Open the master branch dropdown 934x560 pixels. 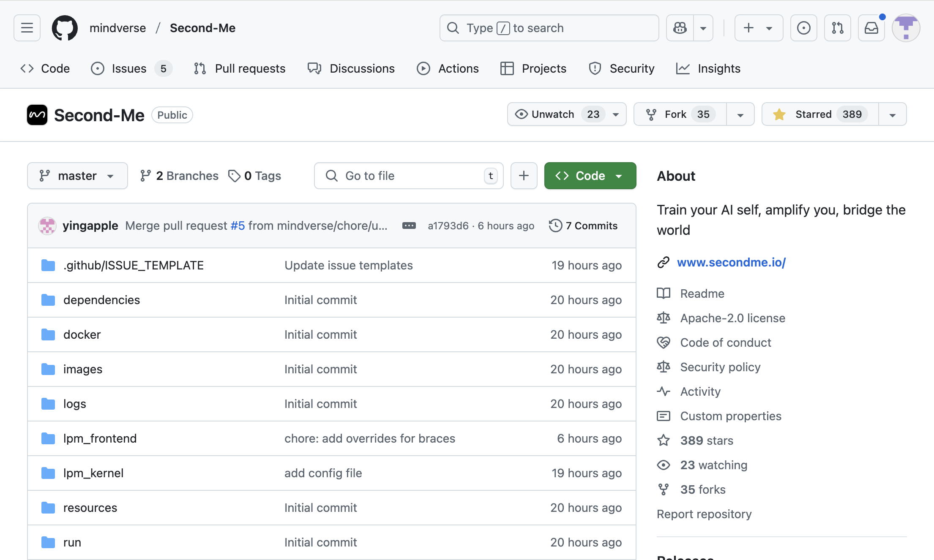(x=77, y=176)
